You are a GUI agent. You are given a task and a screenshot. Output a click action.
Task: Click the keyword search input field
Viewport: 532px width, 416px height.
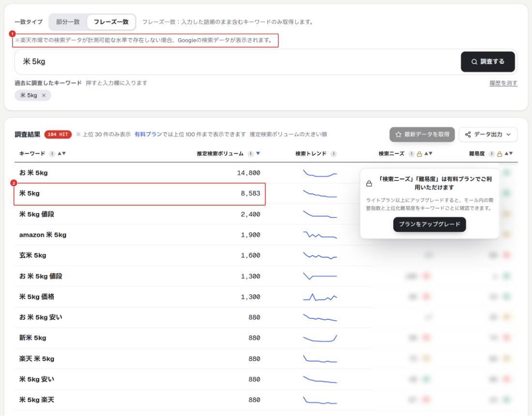click(237, 62)
